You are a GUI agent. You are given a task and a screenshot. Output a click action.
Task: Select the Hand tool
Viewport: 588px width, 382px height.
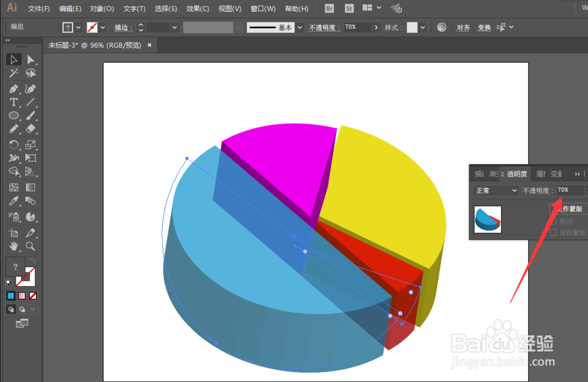pyautogui.click(x=14, y=246)
